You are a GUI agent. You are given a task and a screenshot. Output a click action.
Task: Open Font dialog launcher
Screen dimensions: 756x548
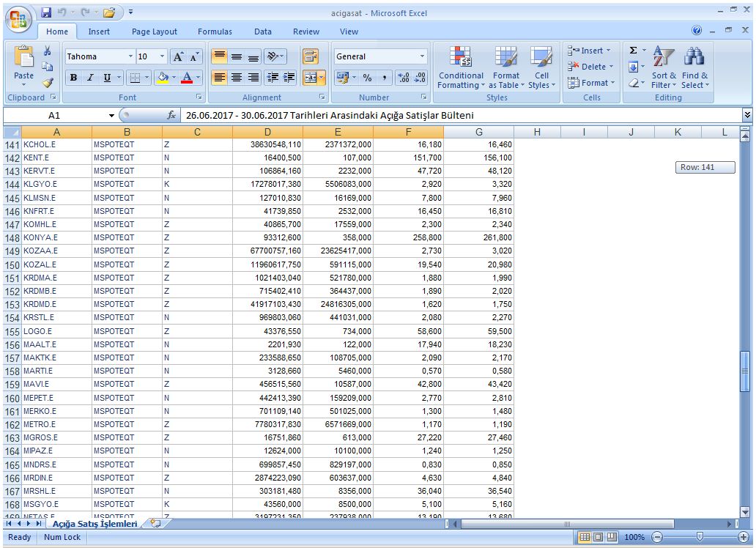pyautogui.click(x=199, y=97)
